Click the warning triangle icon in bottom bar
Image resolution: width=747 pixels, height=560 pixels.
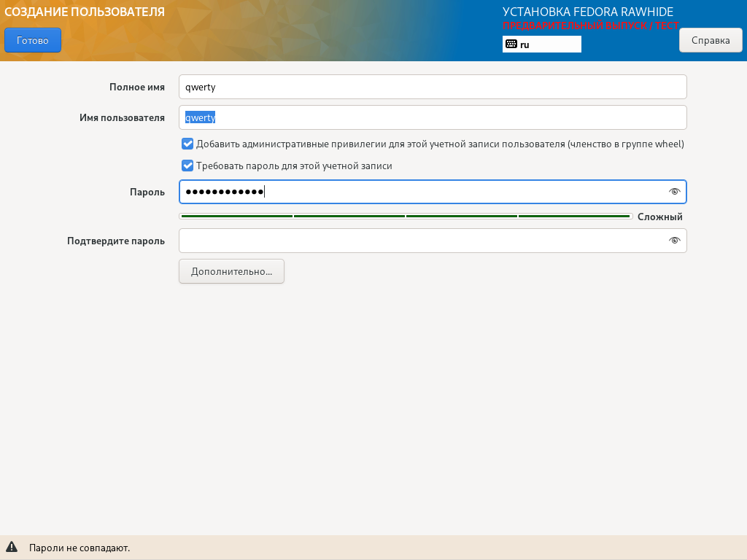[12, 547]
